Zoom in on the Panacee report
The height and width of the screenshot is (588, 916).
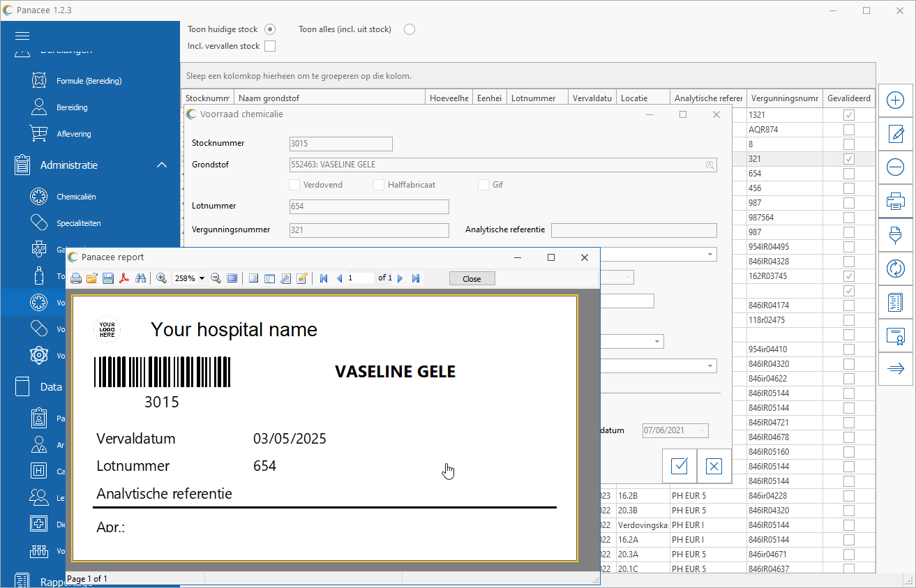(x=161, y=278)
